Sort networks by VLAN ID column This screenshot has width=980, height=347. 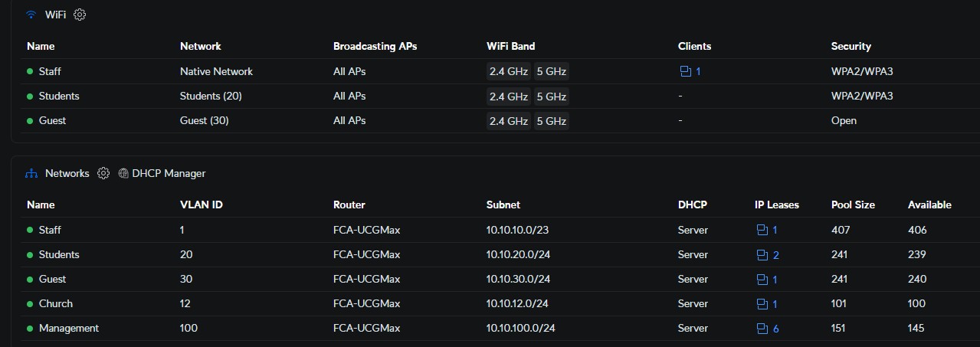[201, 205]
